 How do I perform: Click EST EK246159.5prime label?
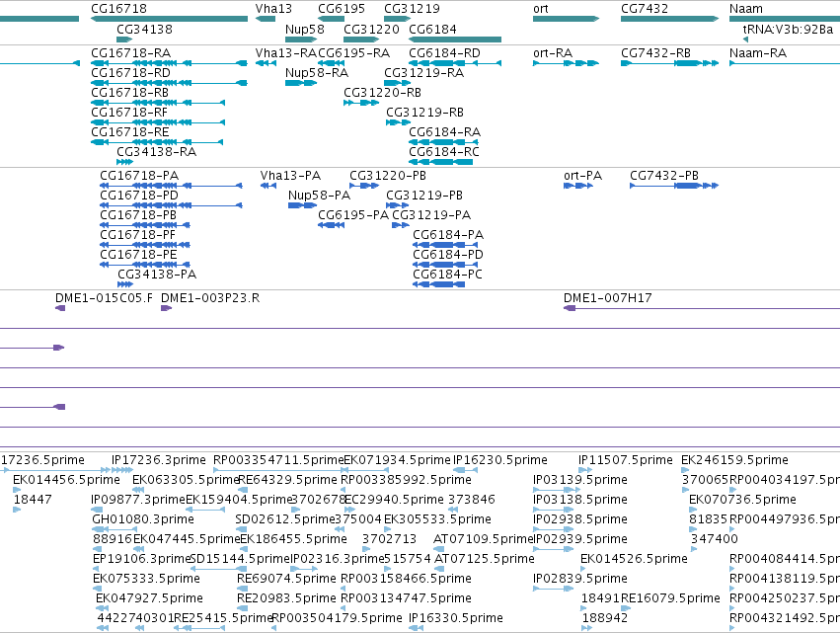[735, 460]
